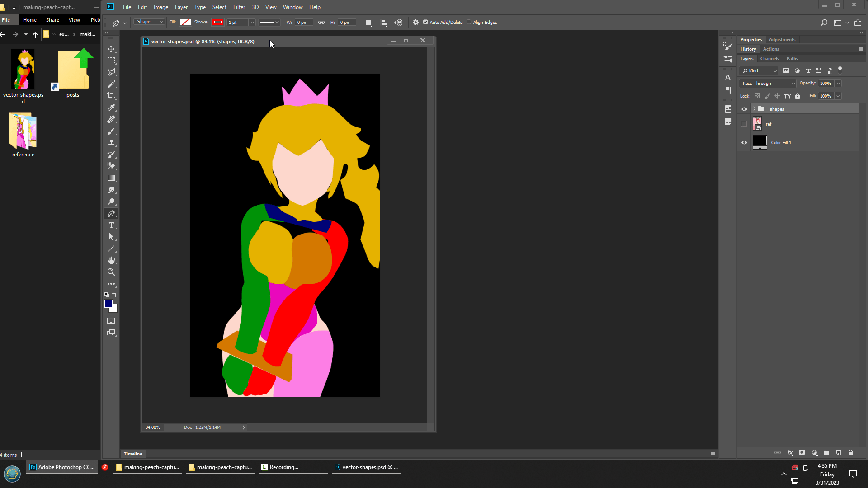Select the Zoom tool in toolbar
The width and height of the screenshot is (868, 488).
tap(111, 272)
